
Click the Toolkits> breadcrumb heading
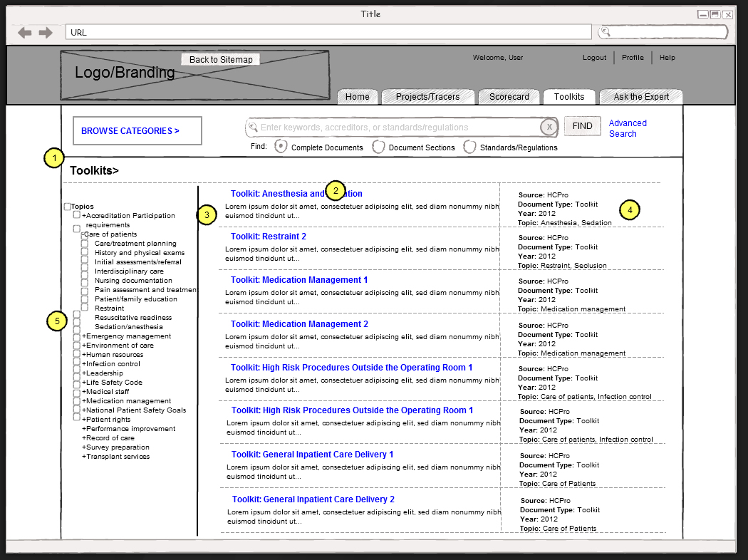(95, 170)
